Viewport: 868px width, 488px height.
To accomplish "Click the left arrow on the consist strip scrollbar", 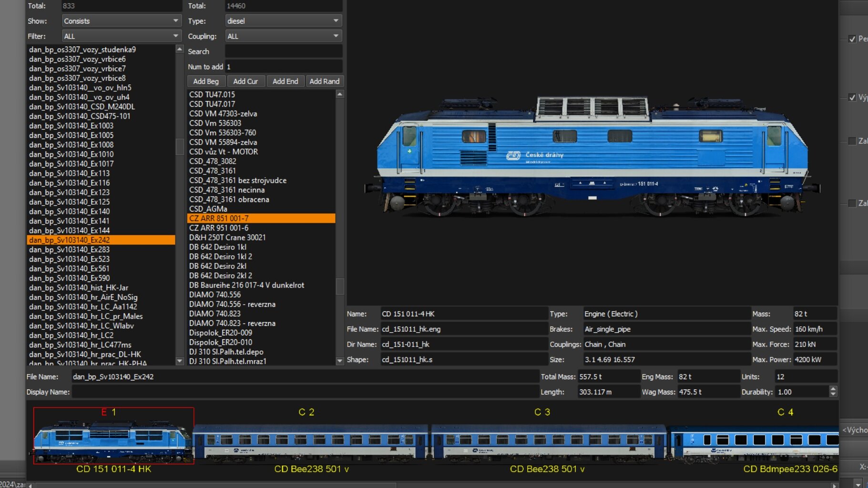I will click(x=31, y=485).
